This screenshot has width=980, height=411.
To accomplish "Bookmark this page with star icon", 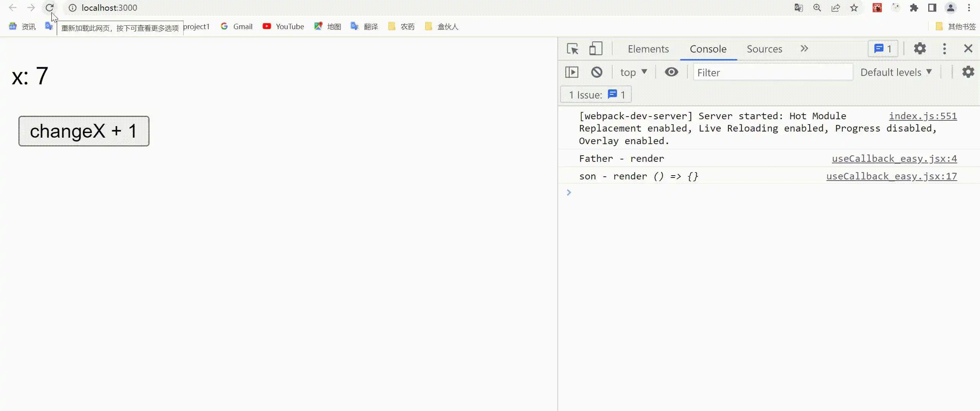I will click(854, 8).
